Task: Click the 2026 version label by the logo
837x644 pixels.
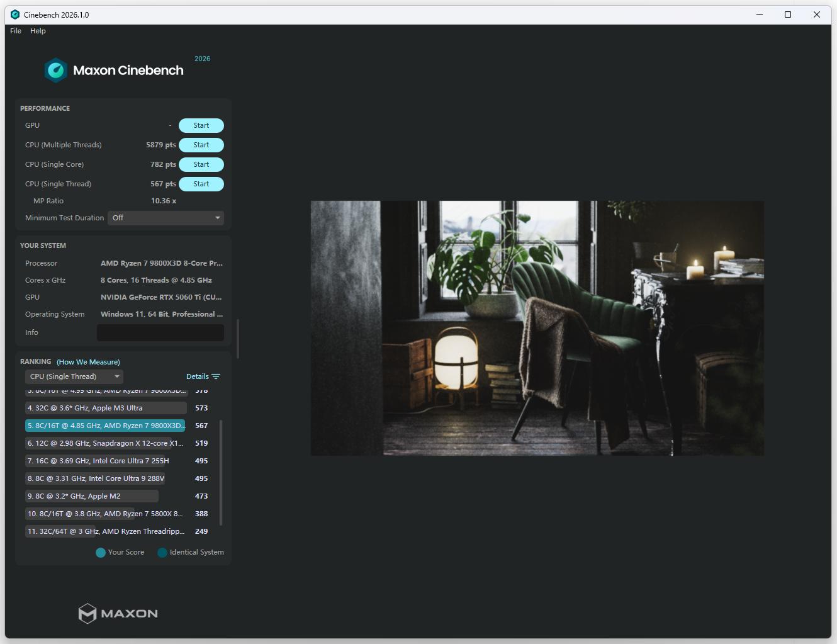Action: coord(203,59)
